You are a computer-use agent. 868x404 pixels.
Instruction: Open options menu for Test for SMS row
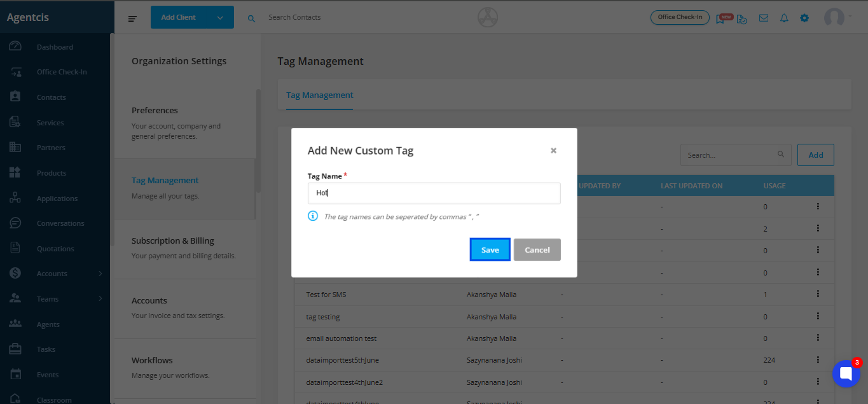coord(818,294)
